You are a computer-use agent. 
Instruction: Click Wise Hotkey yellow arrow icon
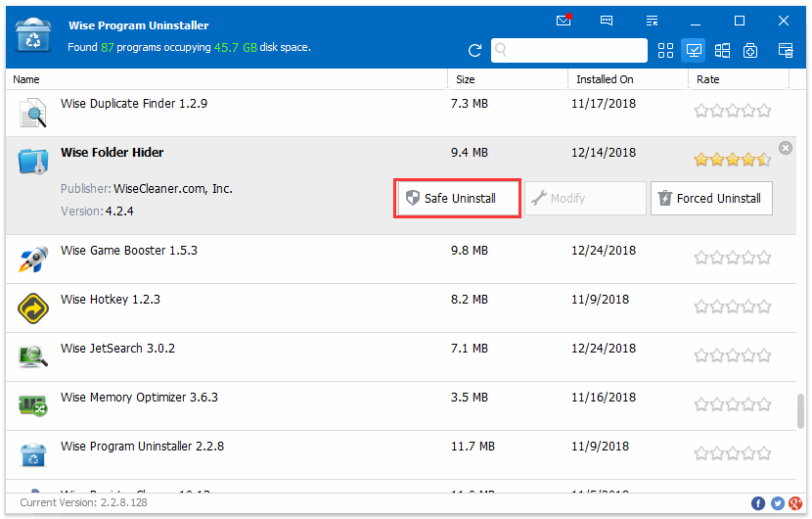[33, 308]
